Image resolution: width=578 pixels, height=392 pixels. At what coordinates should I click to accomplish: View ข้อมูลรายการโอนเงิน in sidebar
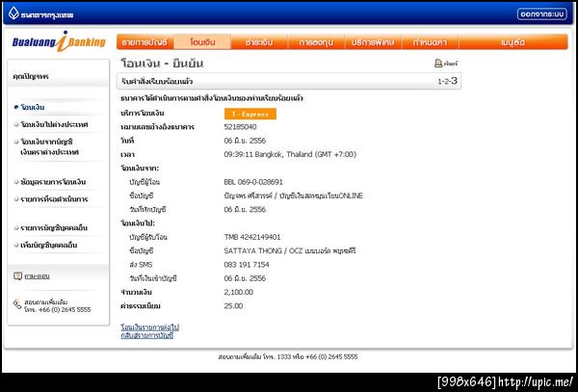click(x=53, y=182)
